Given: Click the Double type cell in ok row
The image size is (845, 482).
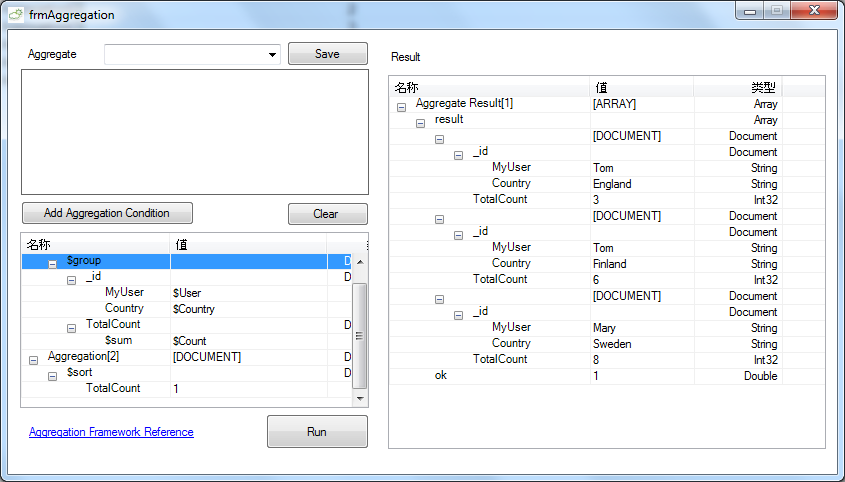Looking at the screenshot, I should tap(760, 376).
